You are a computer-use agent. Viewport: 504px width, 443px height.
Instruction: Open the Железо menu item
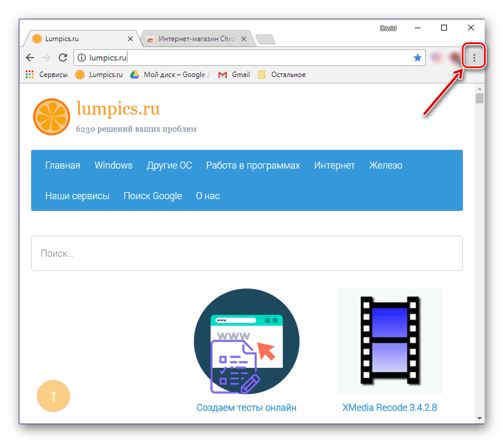[385, 165]
